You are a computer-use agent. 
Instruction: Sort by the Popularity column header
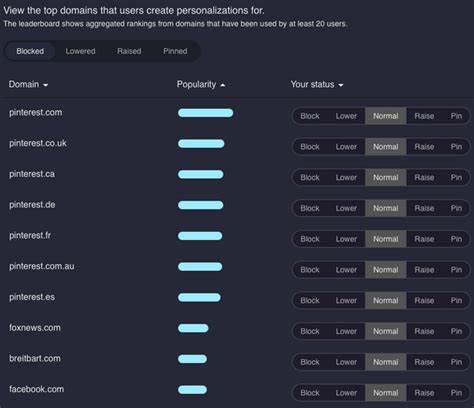pyautogui.click(x=201, y=84)
